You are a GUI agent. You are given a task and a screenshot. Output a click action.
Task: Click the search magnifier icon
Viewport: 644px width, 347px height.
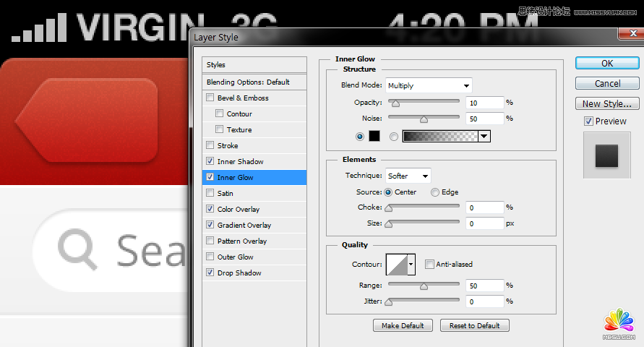coord(77,249)
